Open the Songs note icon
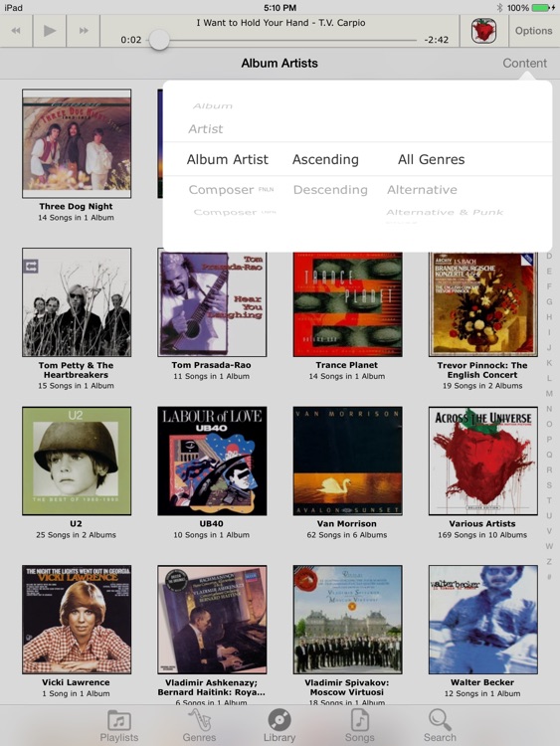This screenshot has width=560, height=746. (x=360, y=720)
